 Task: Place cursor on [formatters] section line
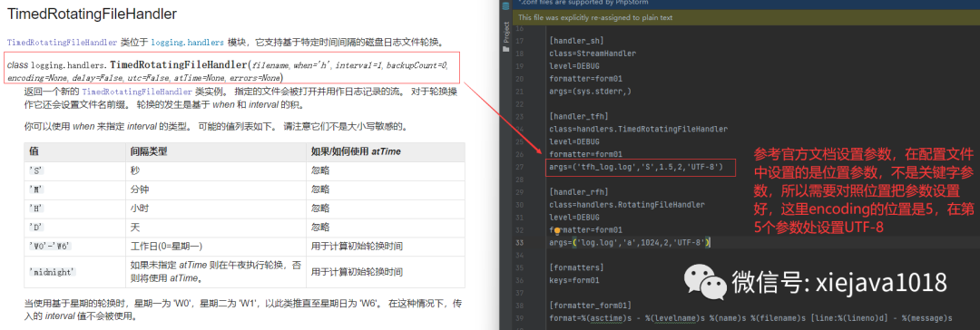point(577,267)
